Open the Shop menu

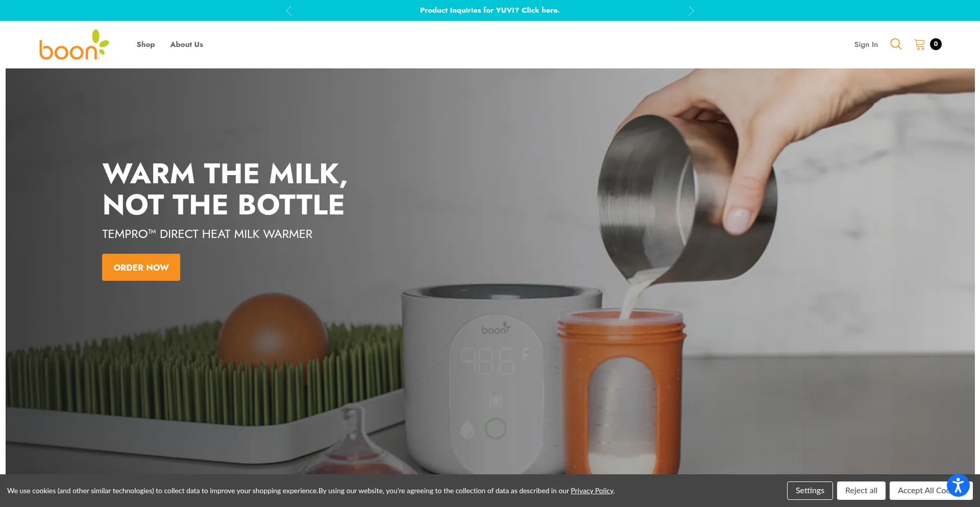click(x=145, y=44)
